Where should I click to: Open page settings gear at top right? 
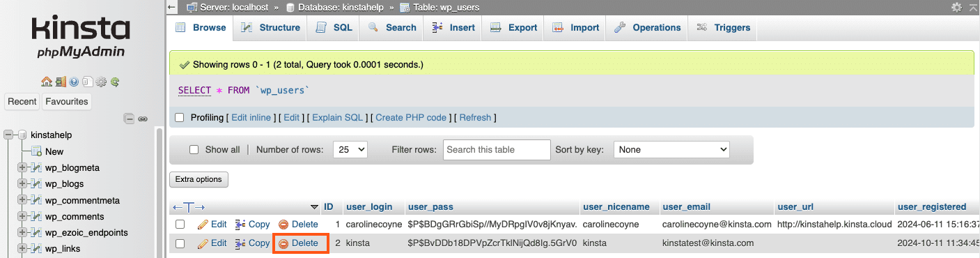(x=956, y=7)
